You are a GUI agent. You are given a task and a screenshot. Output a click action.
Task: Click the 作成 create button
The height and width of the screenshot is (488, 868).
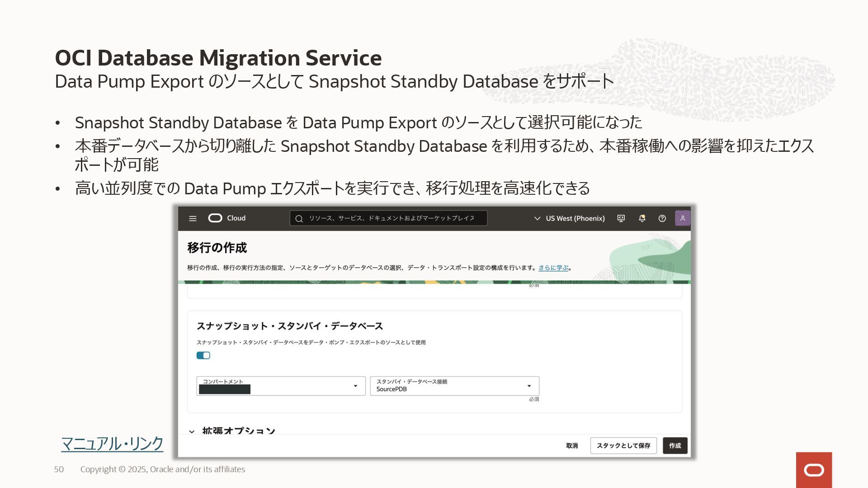coord(675,446)
